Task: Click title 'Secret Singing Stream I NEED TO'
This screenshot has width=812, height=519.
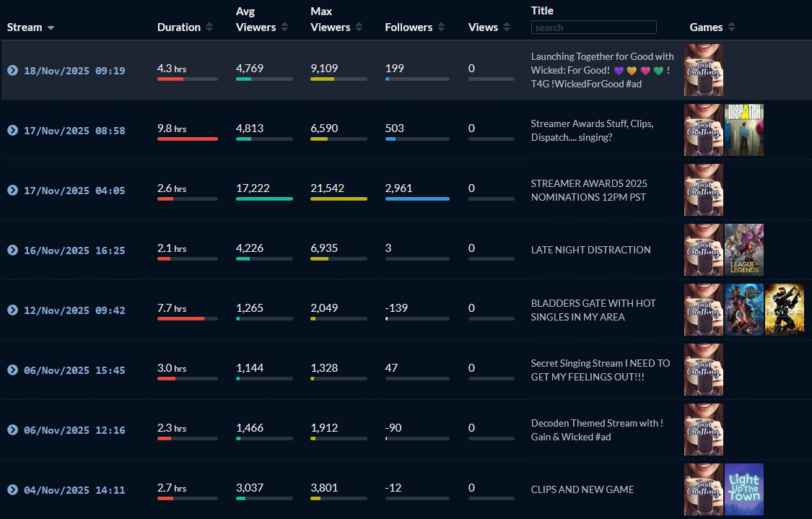Action: (601, 370)
